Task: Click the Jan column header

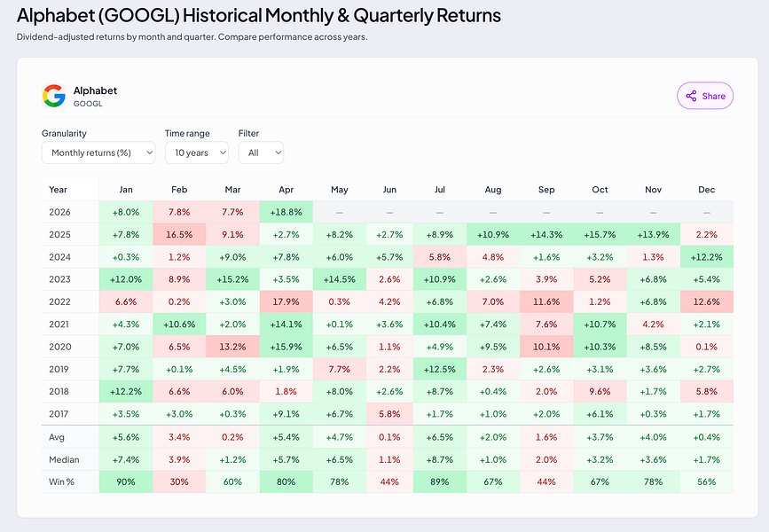Action: click(x=126, y=190)
